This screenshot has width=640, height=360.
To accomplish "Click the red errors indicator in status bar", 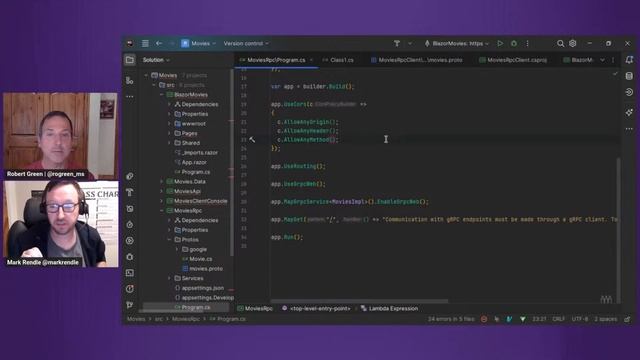I will click(484, 319).
